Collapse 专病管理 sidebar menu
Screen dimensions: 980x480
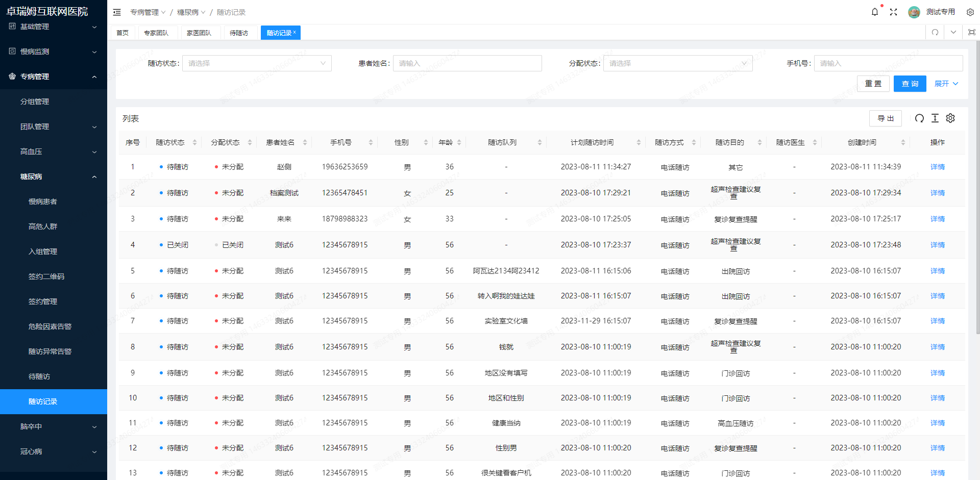(x=54, y=77)
